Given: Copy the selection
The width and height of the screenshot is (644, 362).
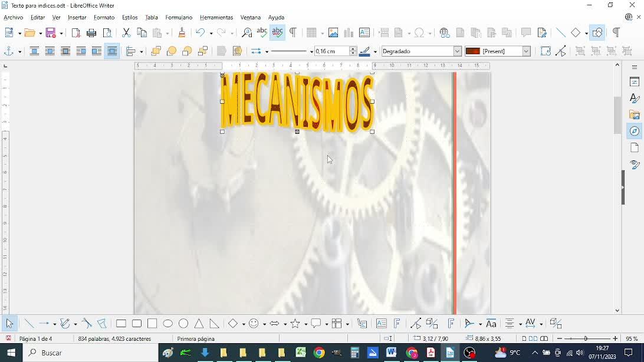Looking at the screenshot, I should coord(142,33).
